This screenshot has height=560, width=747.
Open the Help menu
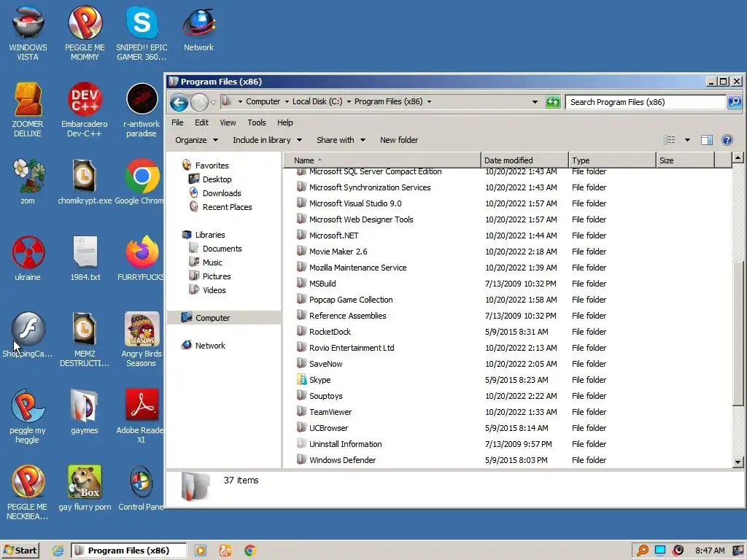point(285,122)
